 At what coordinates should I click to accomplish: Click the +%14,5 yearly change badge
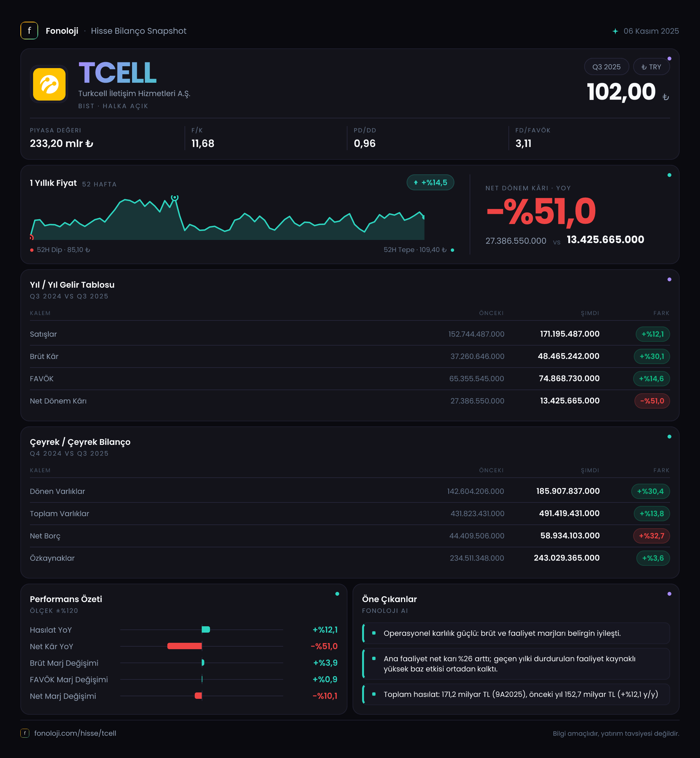point(430,183)
